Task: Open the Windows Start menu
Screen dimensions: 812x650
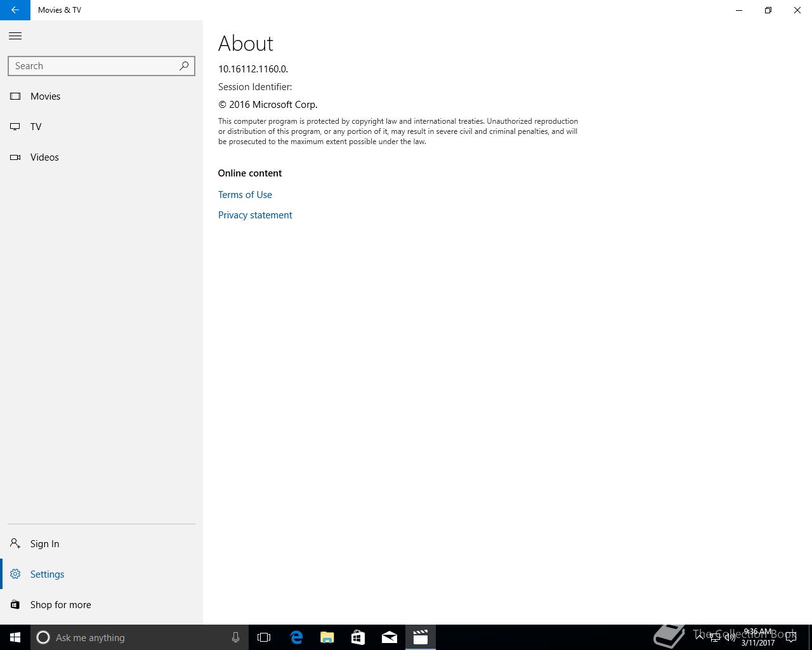Action: tap(15, 637)
